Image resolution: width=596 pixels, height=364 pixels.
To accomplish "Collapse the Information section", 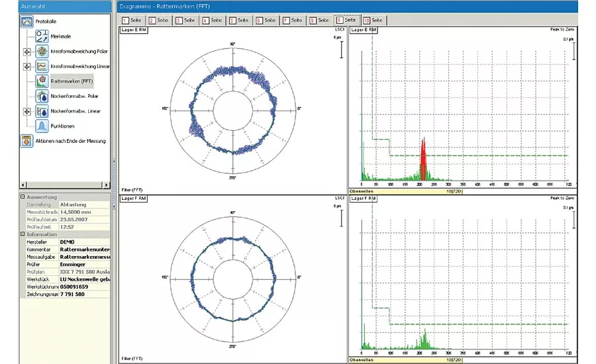I will coord(23,234).
